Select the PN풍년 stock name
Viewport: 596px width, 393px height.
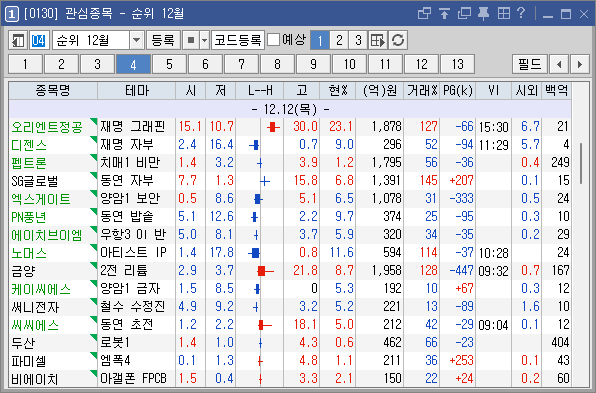(x=29, y=217)
